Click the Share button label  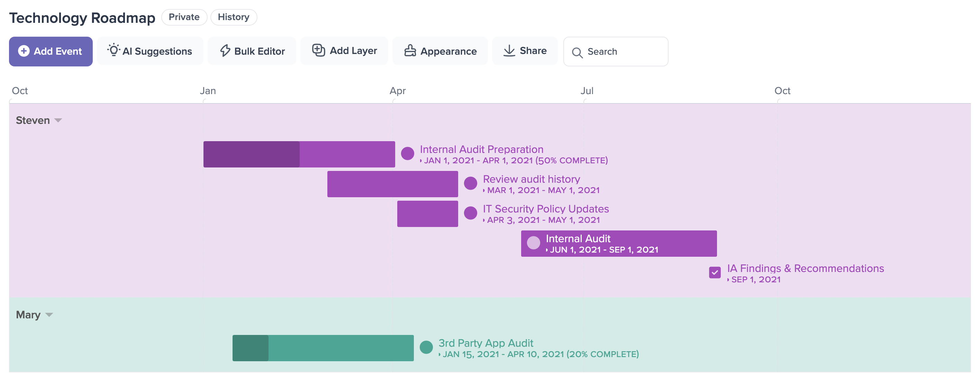533,51
